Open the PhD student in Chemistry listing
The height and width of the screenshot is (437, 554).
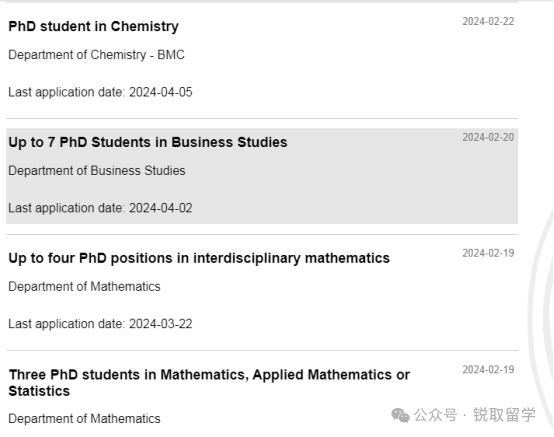point(94,27)
